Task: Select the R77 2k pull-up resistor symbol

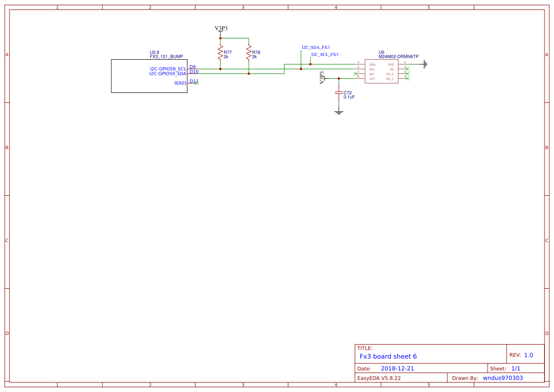Action: pos(220,51)
